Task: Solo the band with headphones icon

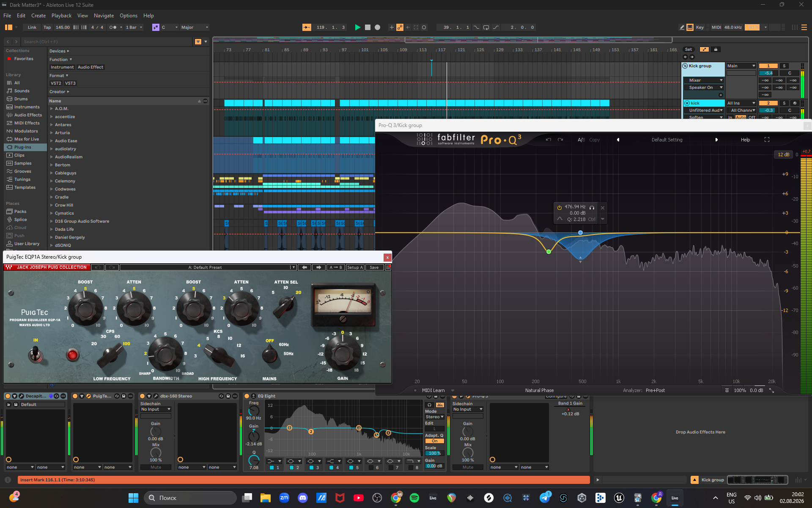Action: pyautogui.click(x=592, y=207)
